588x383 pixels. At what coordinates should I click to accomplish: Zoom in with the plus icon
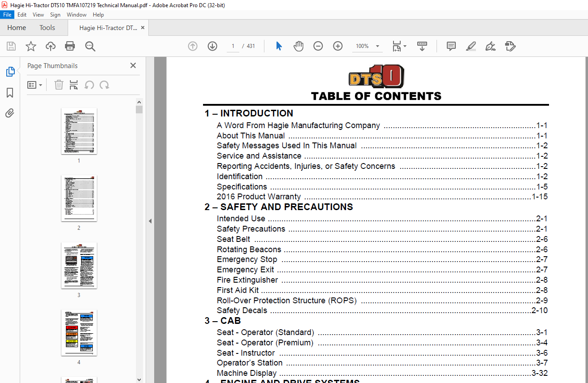click(x=338, y=46)
